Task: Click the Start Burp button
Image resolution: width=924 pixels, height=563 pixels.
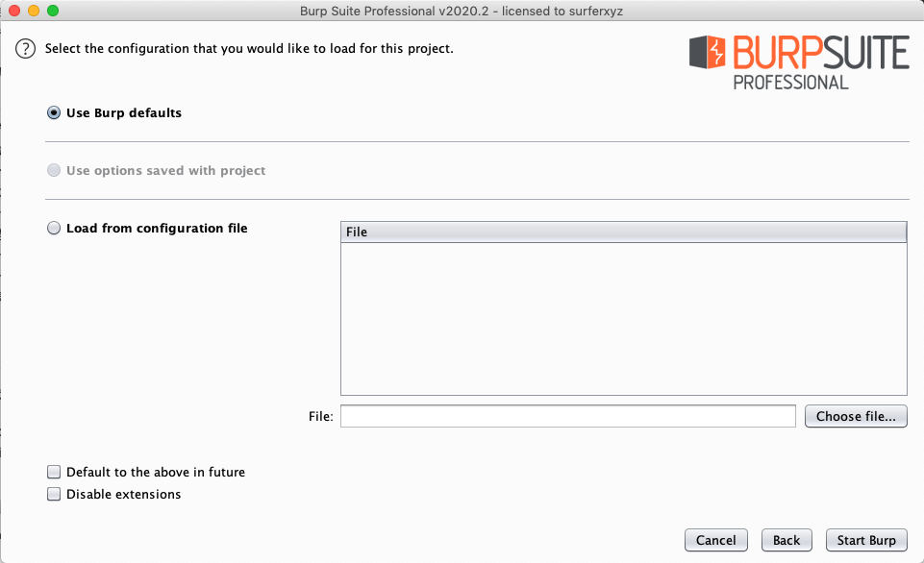Action: pyautogui.click(x=866, y=540)
